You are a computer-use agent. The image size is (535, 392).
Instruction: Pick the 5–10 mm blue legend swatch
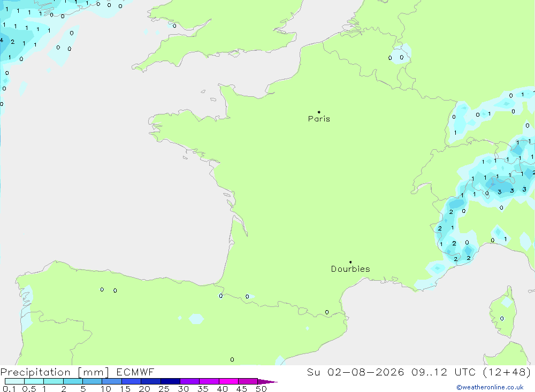(x=93, y=381)
